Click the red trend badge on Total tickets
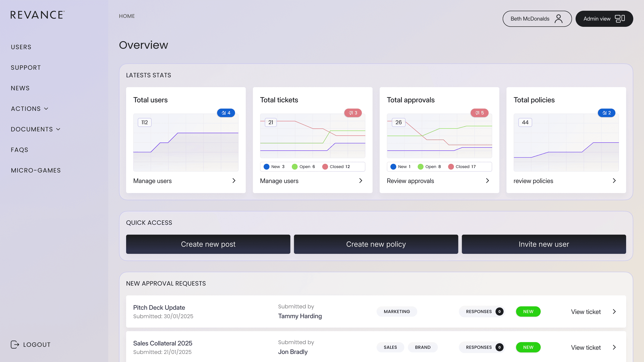The image size is (644, 362). (353, 113)
